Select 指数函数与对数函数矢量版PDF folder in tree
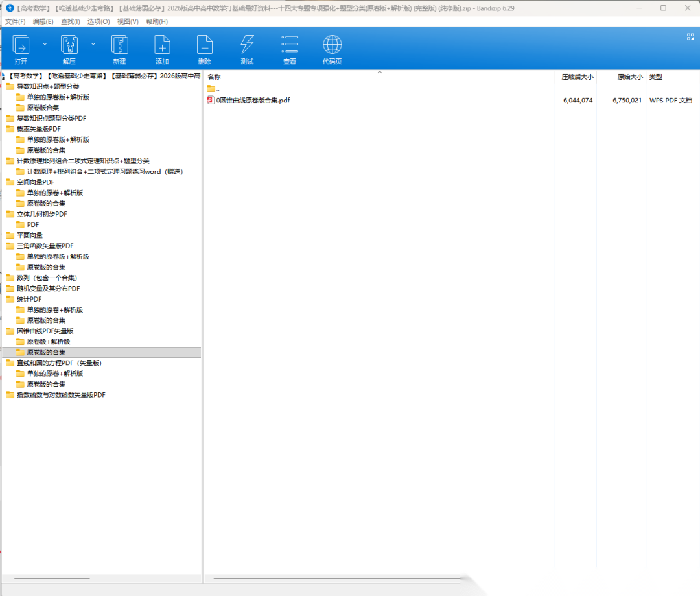This screenshot has width=700, height=596. click(x=60, y=395)
